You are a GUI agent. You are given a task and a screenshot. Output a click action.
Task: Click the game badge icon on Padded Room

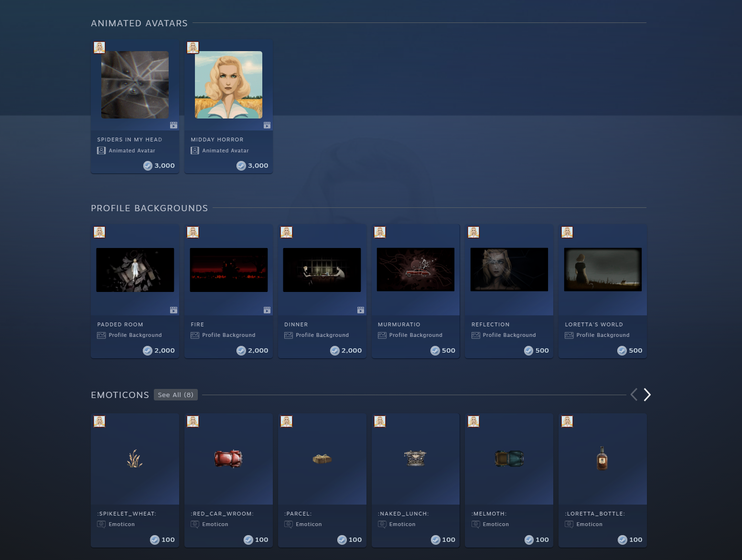[x=99, y=232]
